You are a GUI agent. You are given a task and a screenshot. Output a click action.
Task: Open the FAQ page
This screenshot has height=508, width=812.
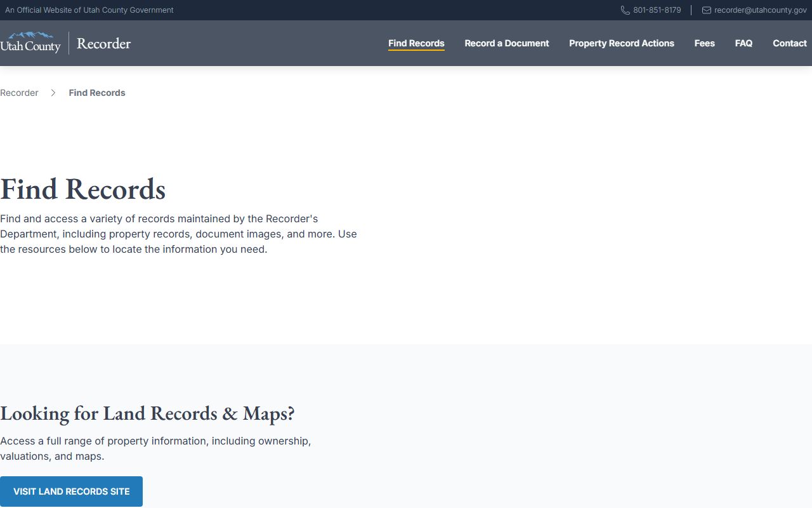[x=743, y=43]
